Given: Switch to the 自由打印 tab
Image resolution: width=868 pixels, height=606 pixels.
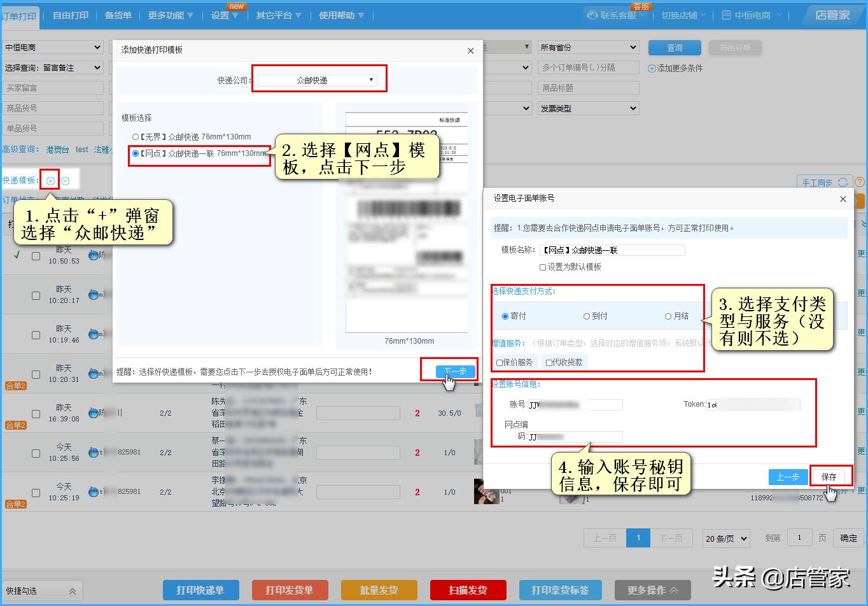Looking at the screenshot, I should (70, 15).
